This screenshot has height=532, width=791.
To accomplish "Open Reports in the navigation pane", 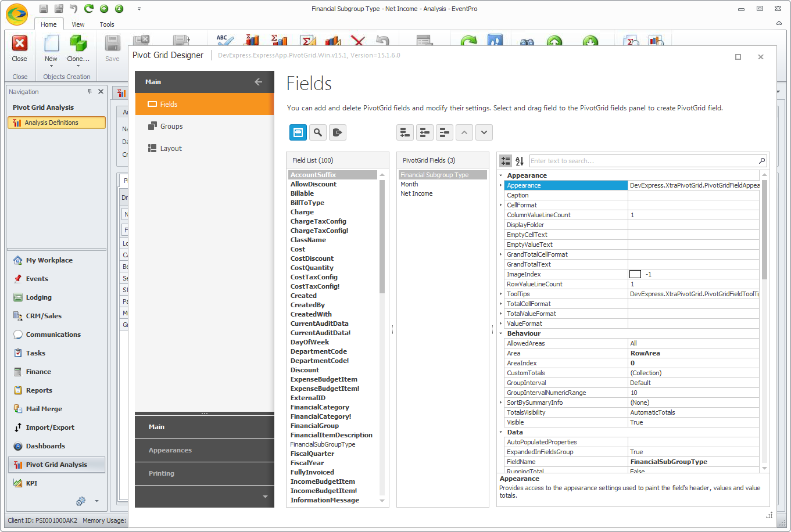I will point(39,390).
